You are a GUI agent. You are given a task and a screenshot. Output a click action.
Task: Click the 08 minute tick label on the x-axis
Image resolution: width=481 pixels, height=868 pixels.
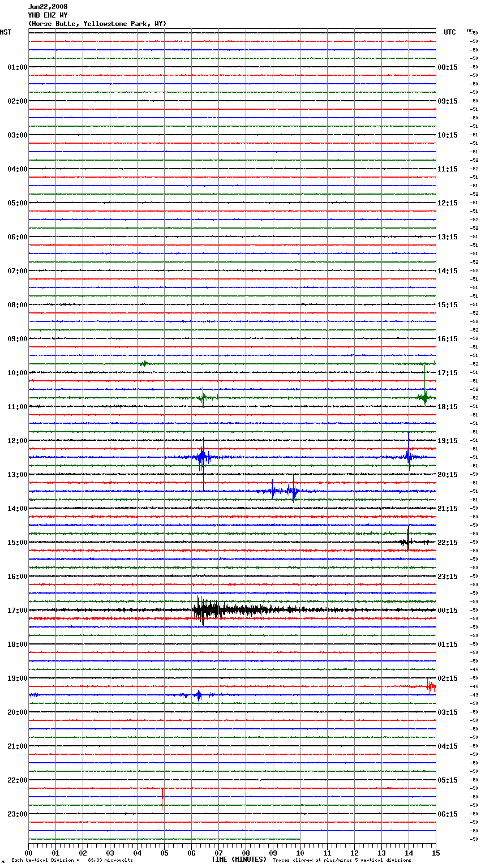(x=246, y=853)
